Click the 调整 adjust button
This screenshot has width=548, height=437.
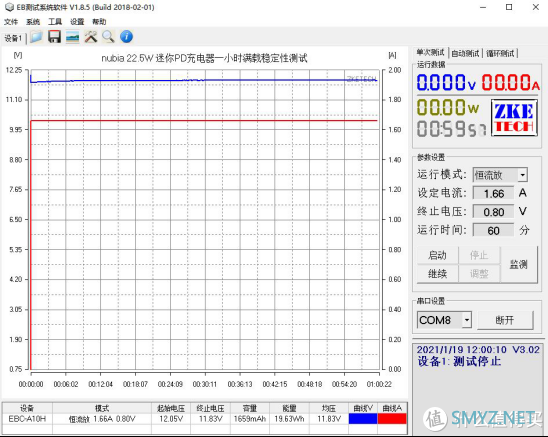[479, 273]
